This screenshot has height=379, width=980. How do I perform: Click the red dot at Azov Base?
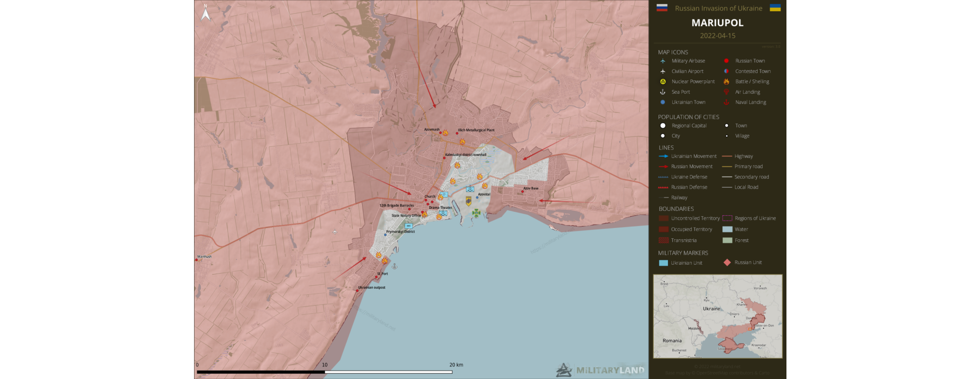[x=522, y=192]
